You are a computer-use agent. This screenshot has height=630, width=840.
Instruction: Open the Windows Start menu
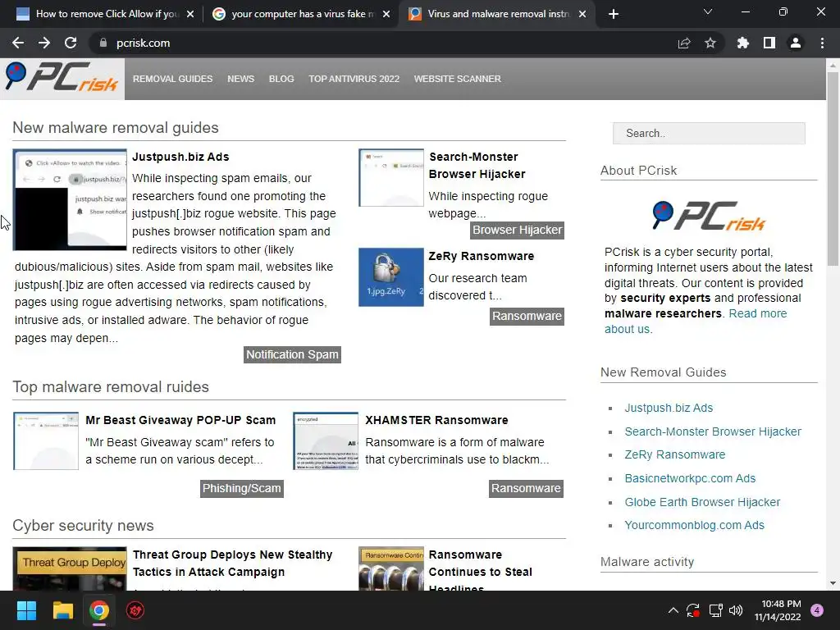point(26,610)
